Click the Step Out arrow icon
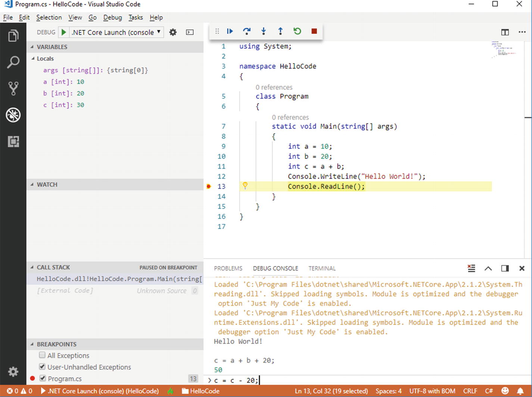The width and height of the screenshot is (532, 397). tap(280, 31)
